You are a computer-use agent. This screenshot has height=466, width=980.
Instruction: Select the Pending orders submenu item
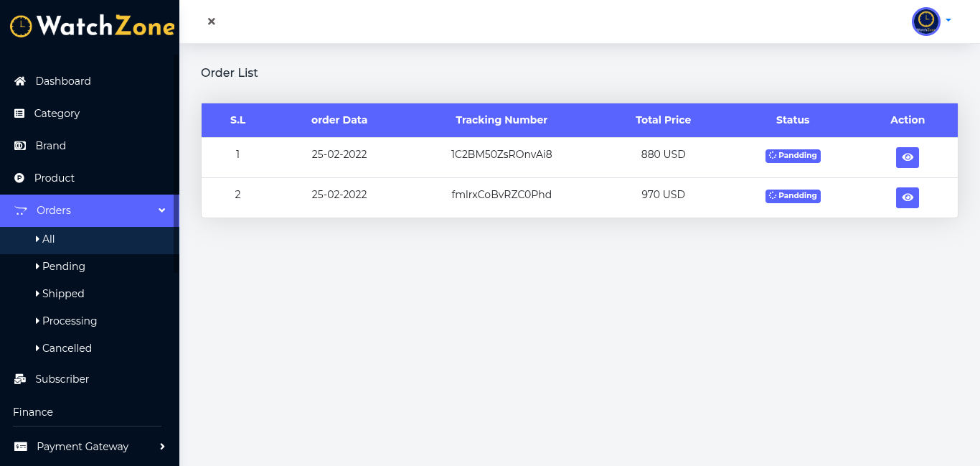pos(63,266)
